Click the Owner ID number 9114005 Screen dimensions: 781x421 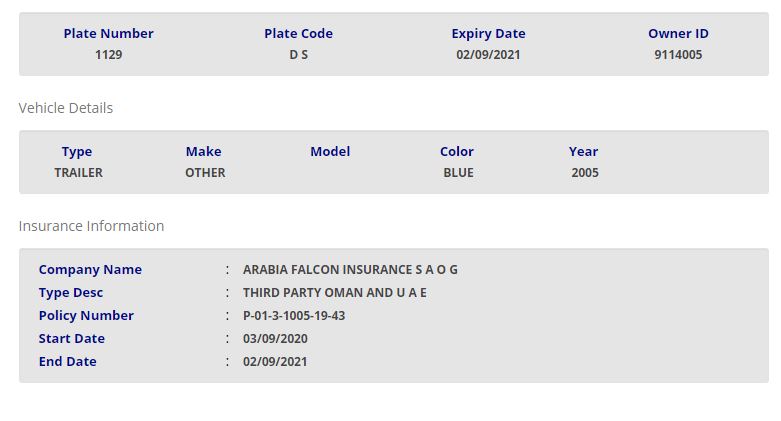678,55
